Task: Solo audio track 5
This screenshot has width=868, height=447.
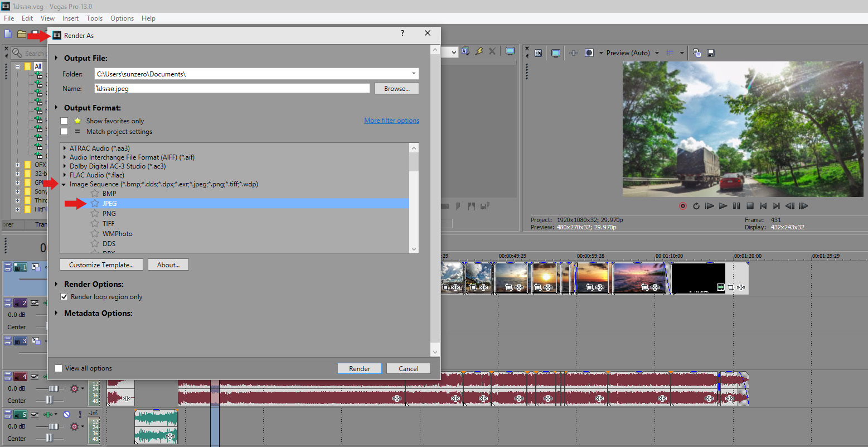Action: [x=80, y=414]
